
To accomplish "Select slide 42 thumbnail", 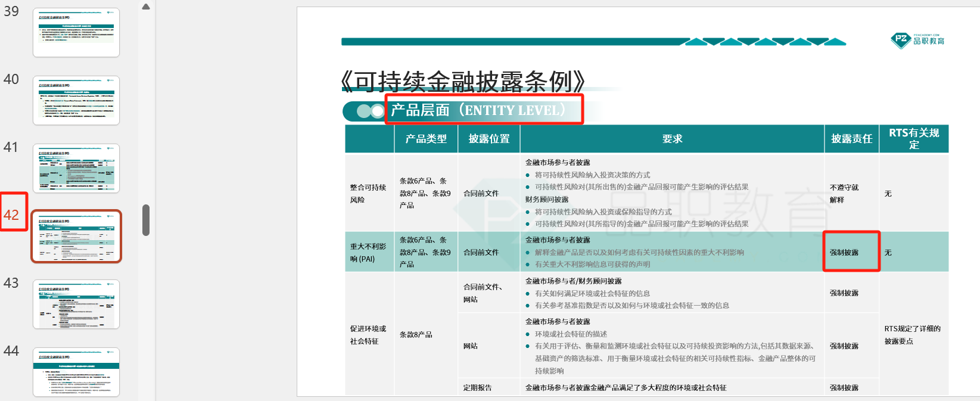I will 76,236.
